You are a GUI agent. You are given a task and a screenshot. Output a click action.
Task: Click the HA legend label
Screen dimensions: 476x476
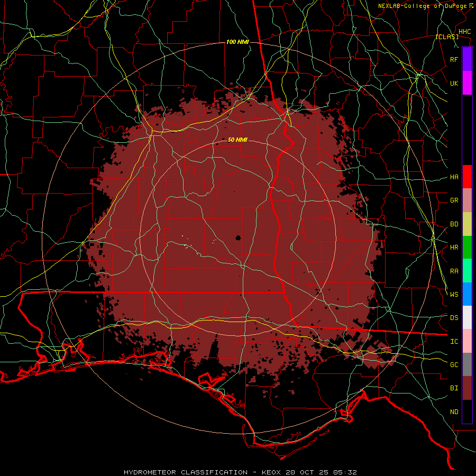point(454,177)
